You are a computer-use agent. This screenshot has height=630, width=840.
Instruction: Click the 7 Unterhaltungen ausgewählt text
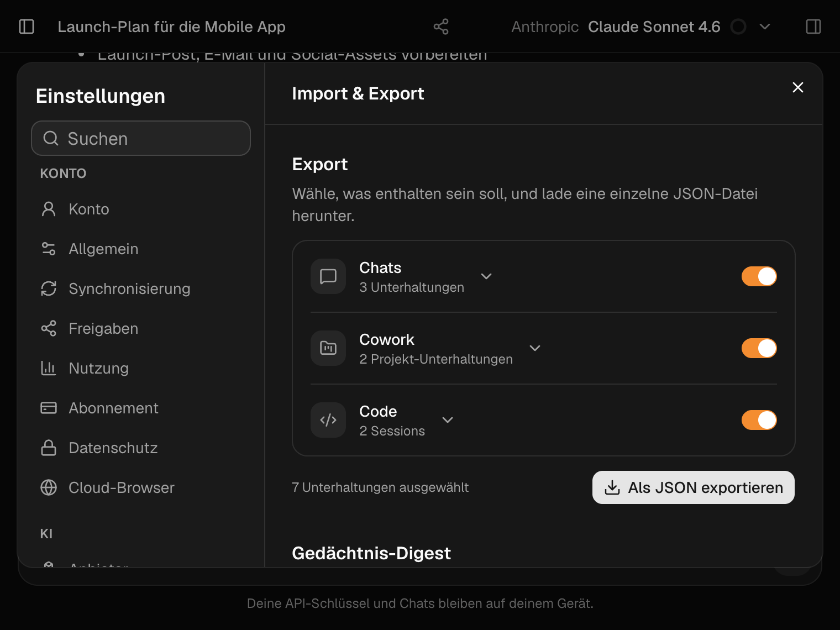pyautogui.click(x=380, y=487)
